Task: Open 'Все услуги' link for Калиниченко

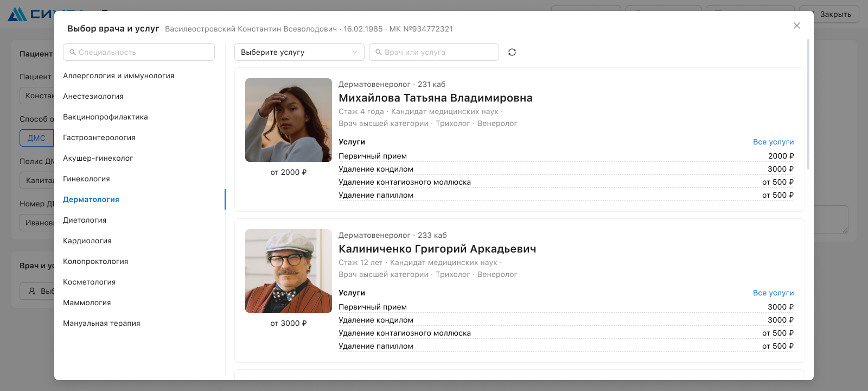Action: 773,293
